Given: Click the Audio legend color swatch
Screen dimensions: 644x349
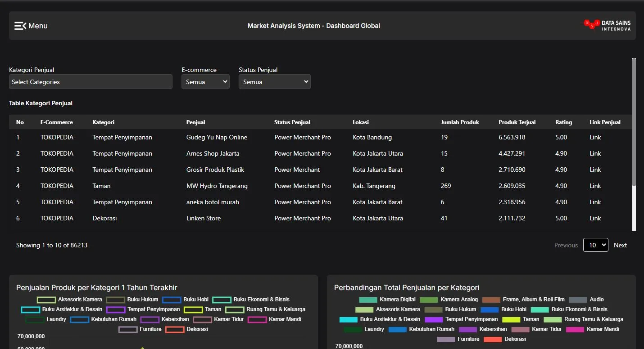Looking at the screenshot, I should [578, 300].
